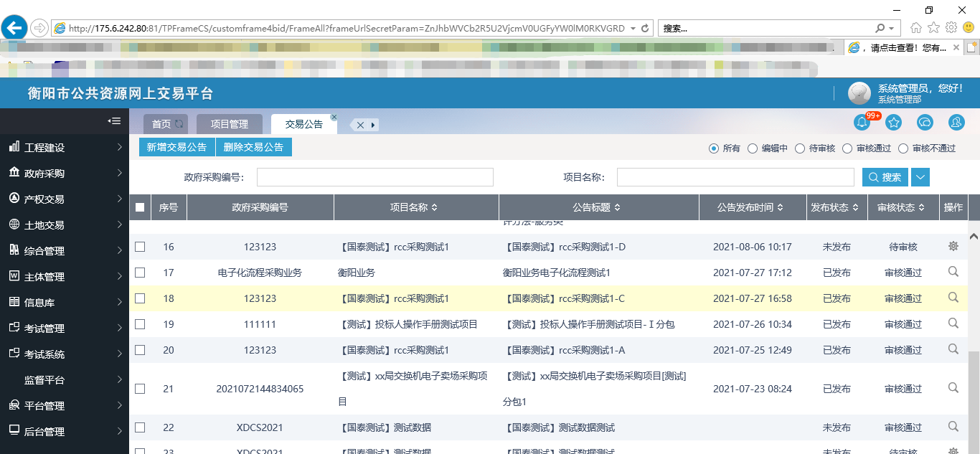Check the checkbox for row 20
The height and width of the screenshot is (454, 980).
(x=140, y=350)
